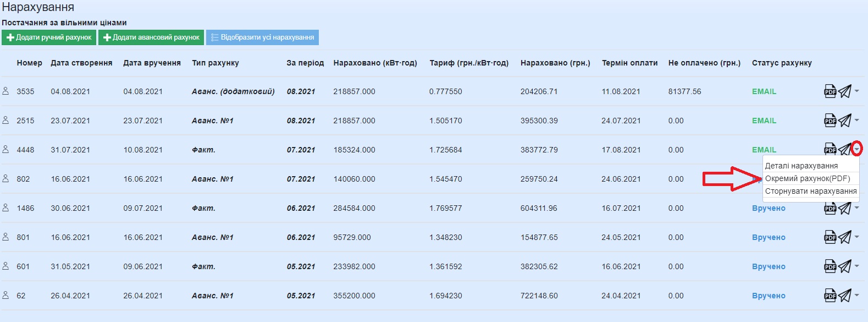
Task: Click 'Відобразити усі нарахування' button
Action: tap(262, 37)
